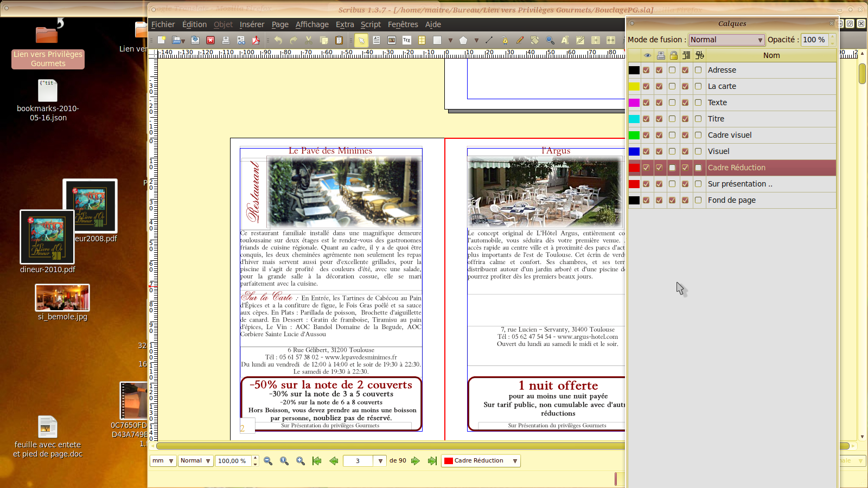The width and height of the screenshot is (868, 488).
Task: Lock the Titre layer checkbox
Action: click(672, 119)
